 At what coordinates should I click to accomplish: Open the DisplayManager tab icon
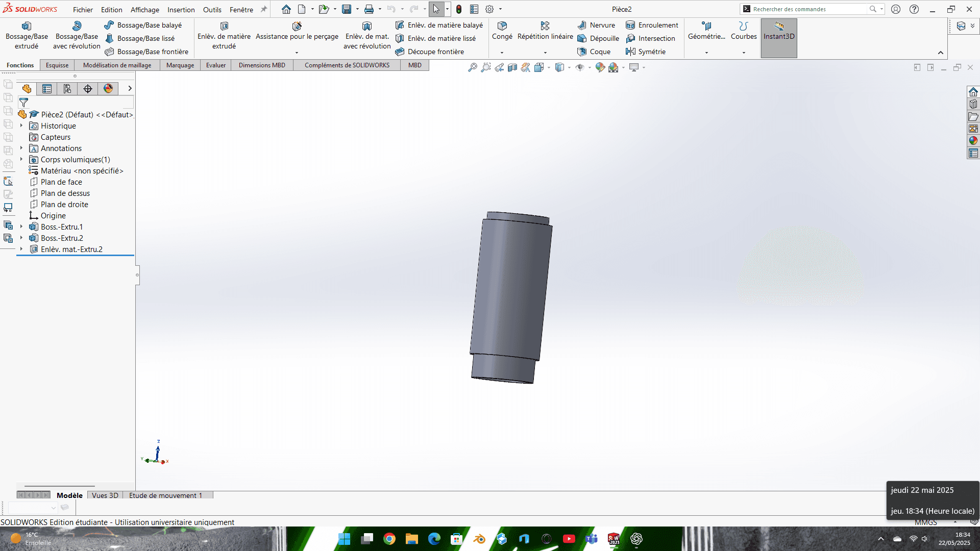point(108,89)
